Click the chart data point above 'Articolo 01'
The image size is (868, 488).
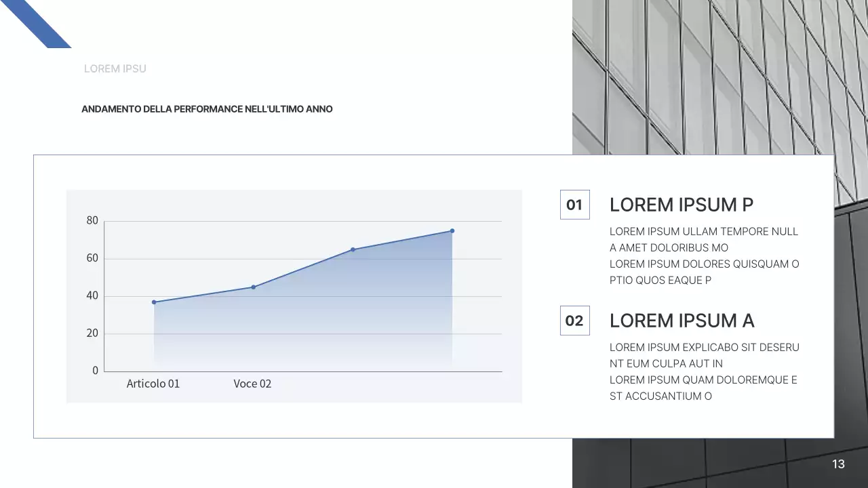click(154, 302)
